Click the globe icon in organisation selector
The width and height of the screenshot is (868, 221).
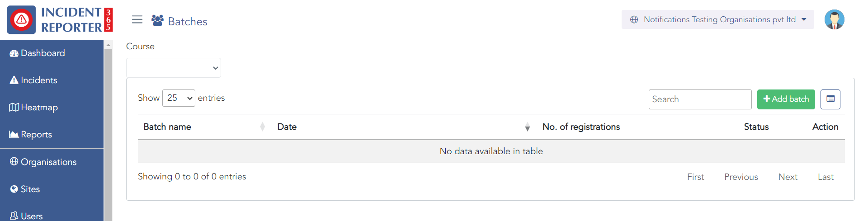click(634, 19)
